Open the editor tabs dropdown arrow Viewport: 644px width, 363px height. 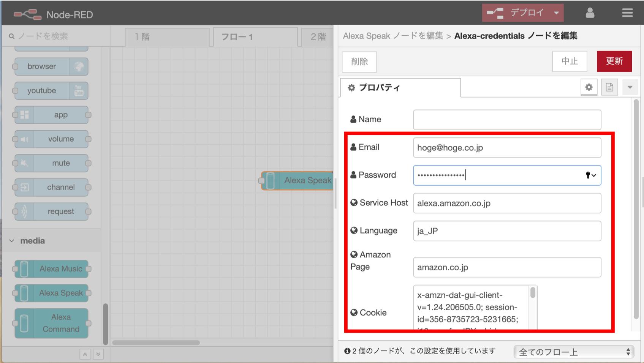pos(630,87)
